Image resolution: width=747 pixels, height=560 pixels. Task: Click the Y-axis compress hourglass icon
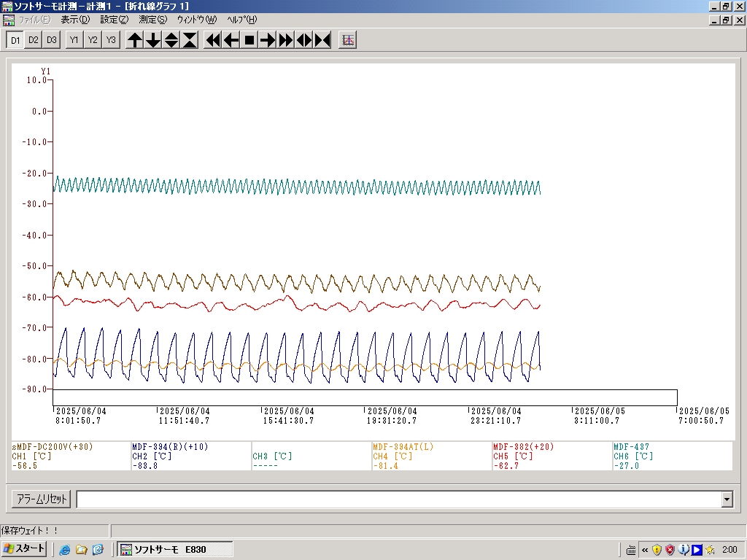point(190,40)
